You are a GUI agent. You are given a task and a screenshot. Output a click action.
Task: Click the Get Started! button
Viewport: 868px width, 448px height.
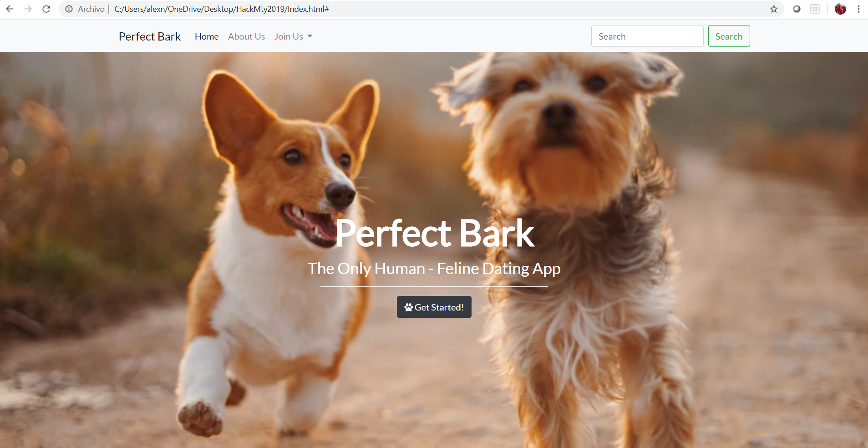[434, 307]
